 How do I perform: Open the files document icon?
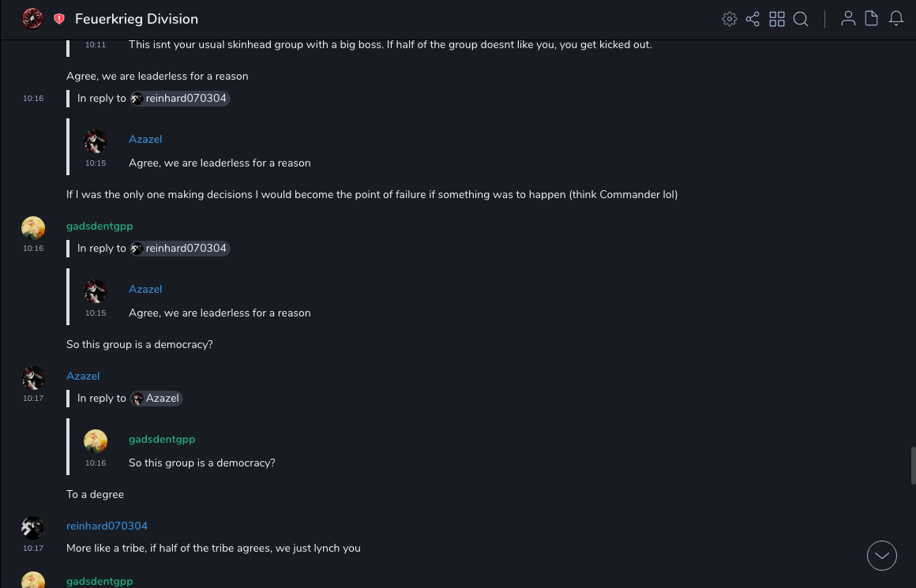click(872, 19)
